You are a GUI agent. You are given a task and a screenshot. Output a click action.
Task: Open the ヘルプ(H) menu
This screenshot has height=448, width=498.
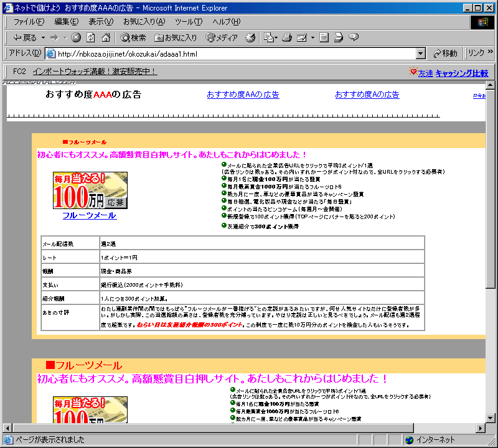pyautogui.click(x=227, y=22)
